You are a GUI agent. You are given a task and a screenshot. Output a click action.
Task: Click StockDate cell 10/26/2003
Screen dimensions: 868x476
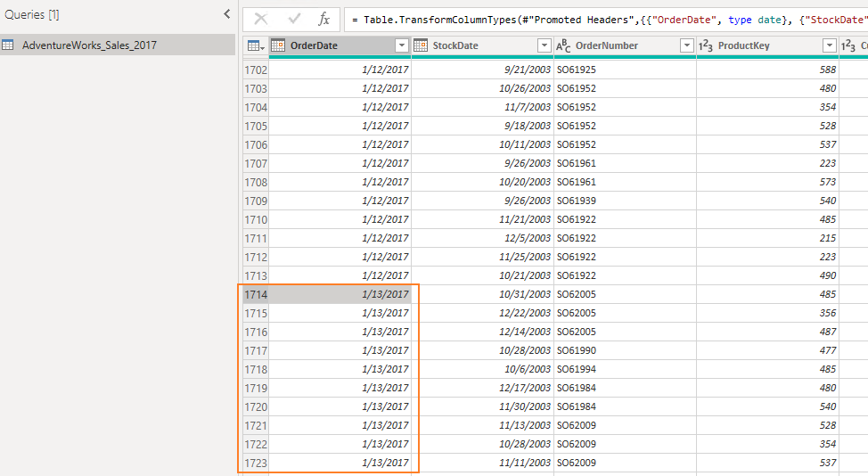click(483, 88)
